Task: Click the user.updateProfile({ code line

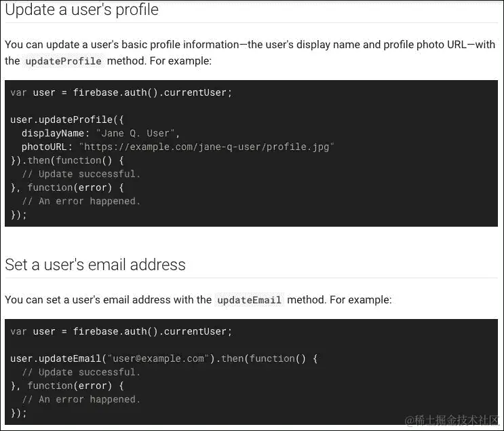Action: pos(67,119)
